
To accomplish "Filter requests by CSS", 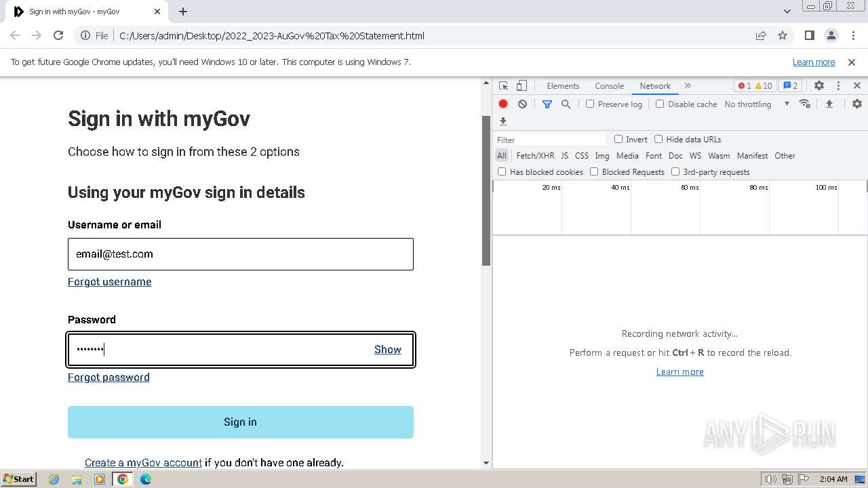I will (x=582, y=156).
